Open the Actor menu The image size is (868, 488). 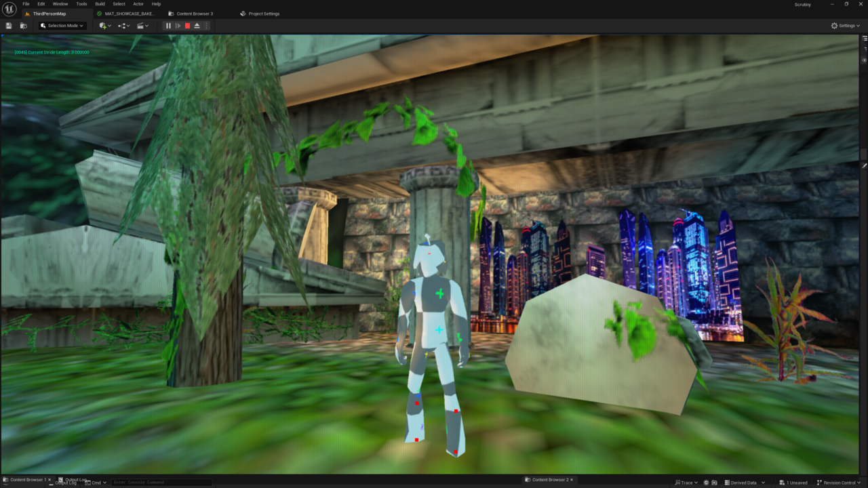coord(138,4)
